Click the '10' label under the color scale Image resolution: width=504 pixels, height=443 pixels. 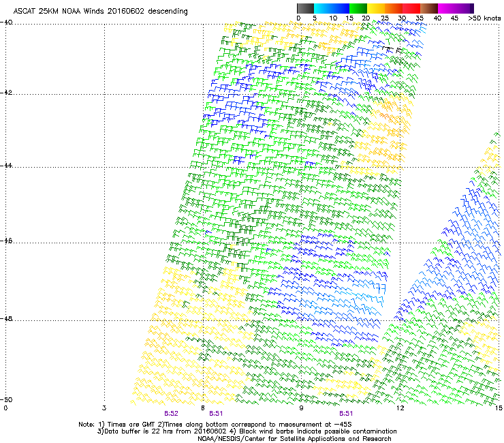pyautogui.click(x=333, y=18)
